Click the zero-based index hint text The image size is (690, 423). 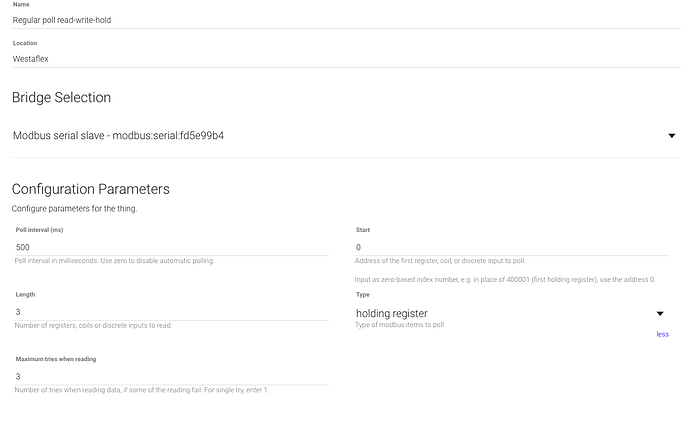[x=505, y=280]
